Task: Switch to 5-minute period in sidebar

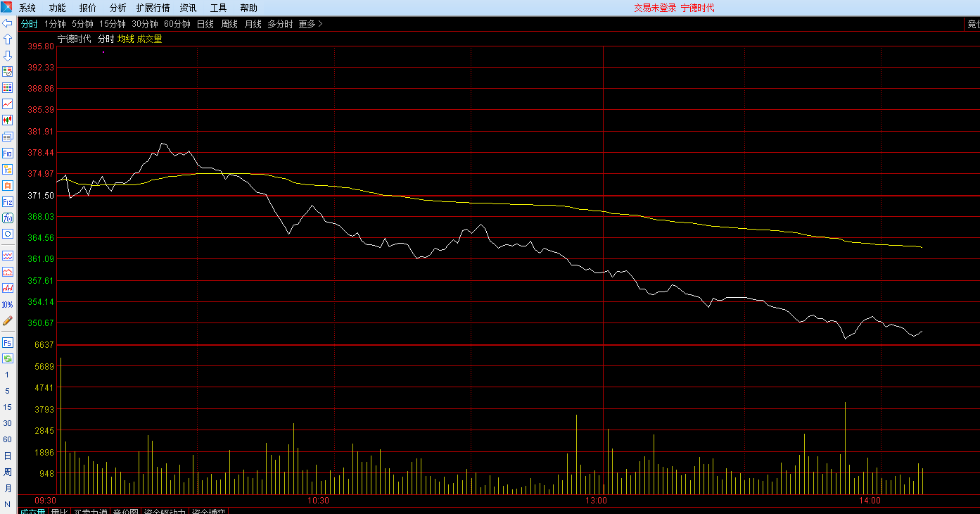Action: coord(8,391)
